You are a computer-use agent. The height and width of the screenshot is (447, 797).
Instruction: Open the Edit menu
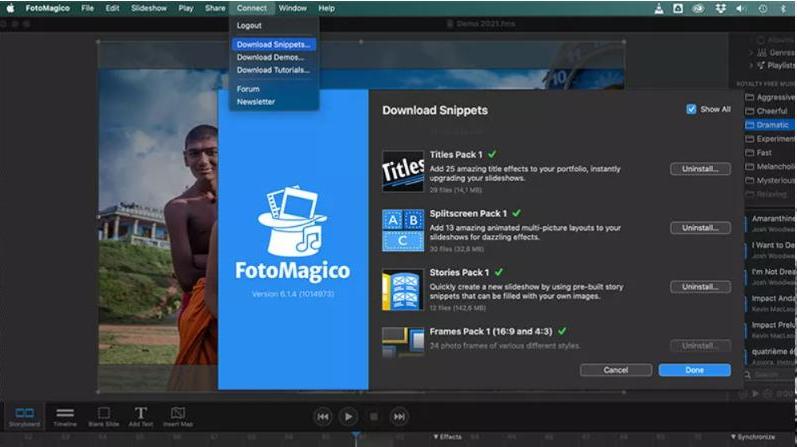112,8
